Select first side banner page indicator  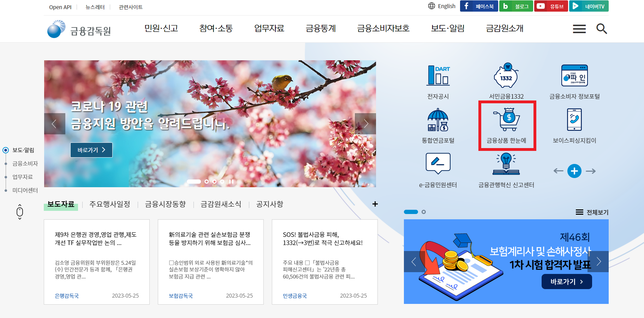pos(411,212)
